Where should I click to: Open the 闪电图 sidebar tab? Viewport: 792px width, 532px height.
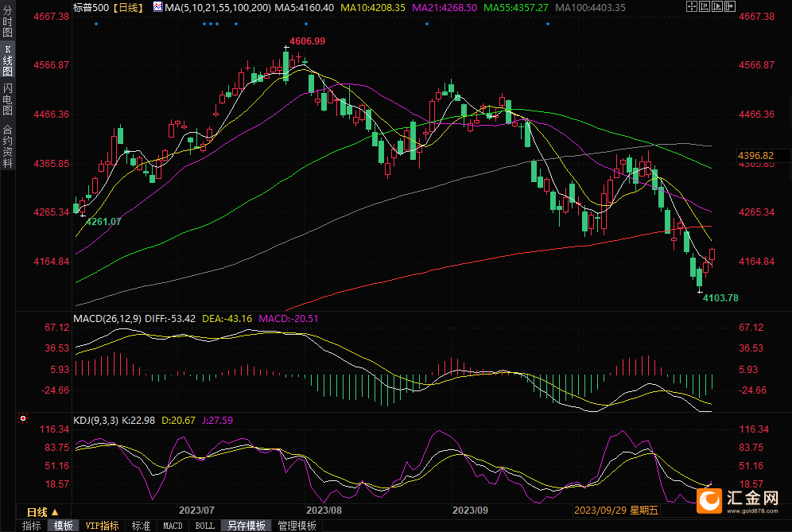7,99
